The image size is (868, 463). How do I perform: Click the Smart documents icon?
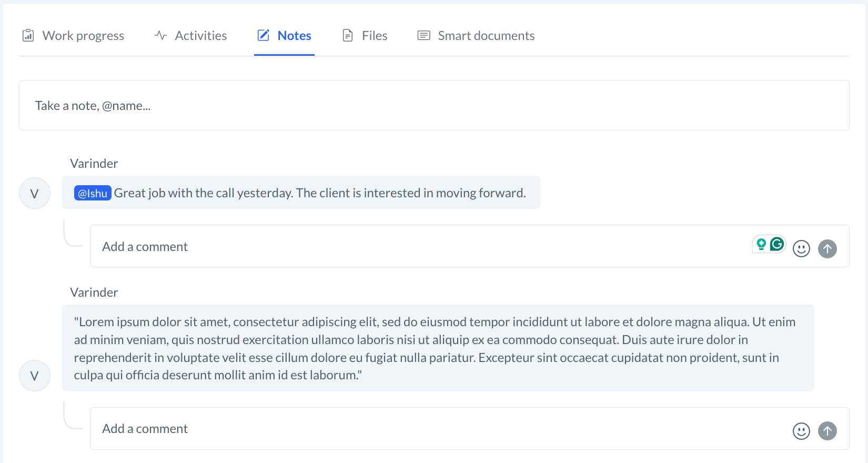pos(423,36)
